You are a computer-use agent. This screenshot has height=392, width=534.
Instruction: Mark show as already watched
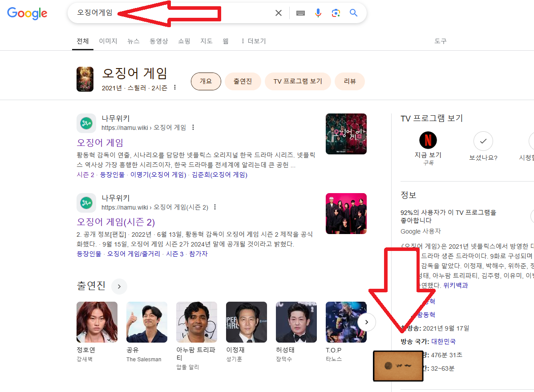483,141
